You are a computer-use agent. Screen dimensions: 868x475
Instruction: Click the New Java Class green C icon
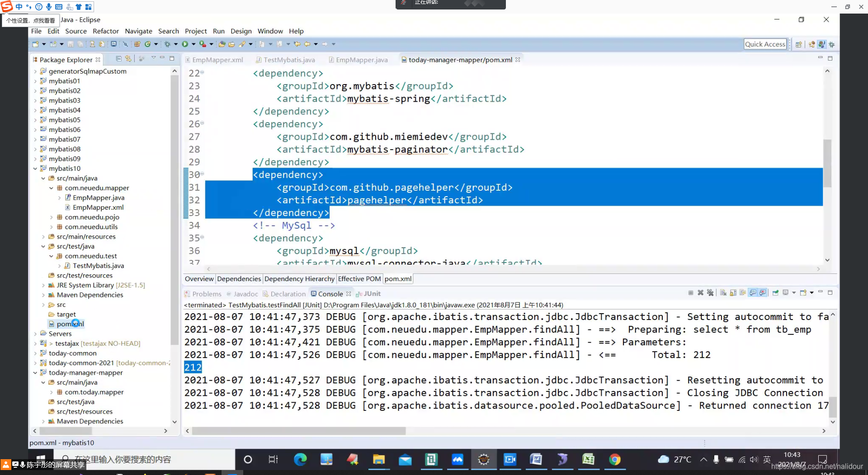147,44
